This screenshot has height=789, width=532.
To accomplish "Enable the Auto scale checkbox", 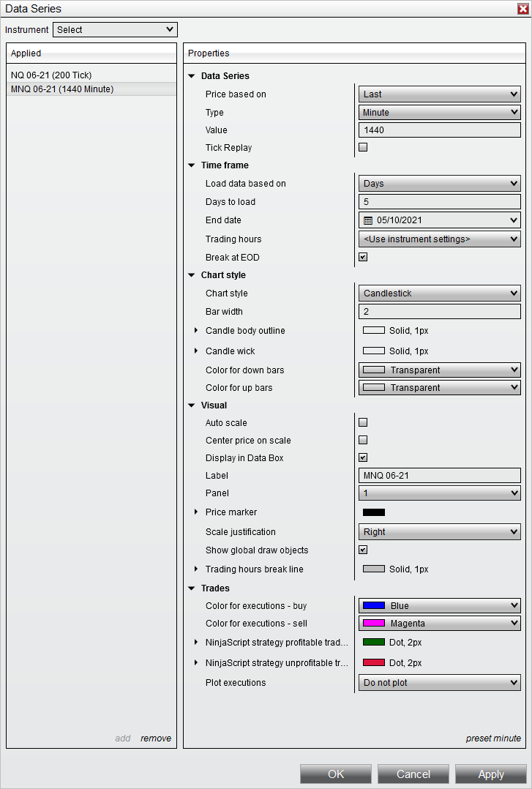I will click(363, 422).
